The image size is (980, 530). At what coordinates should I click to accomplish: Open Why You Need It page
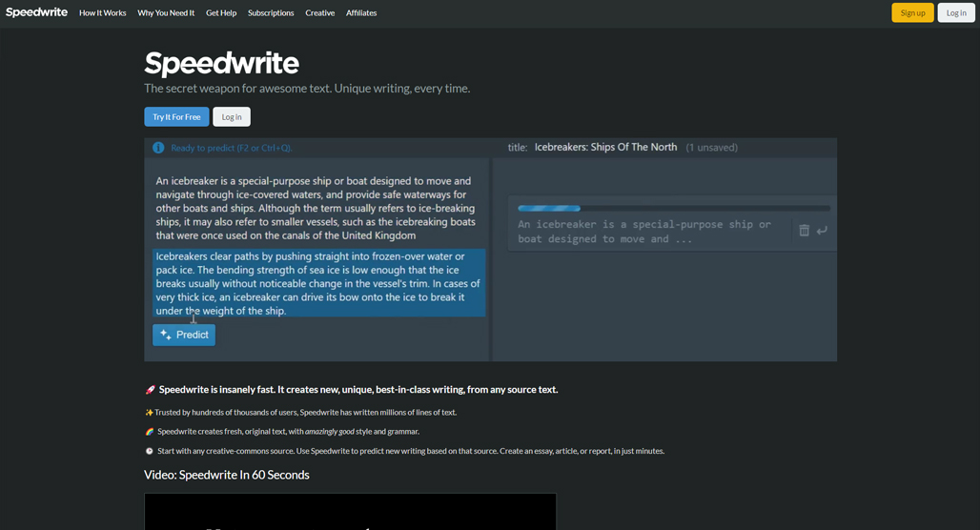click(x=166, y=13)
